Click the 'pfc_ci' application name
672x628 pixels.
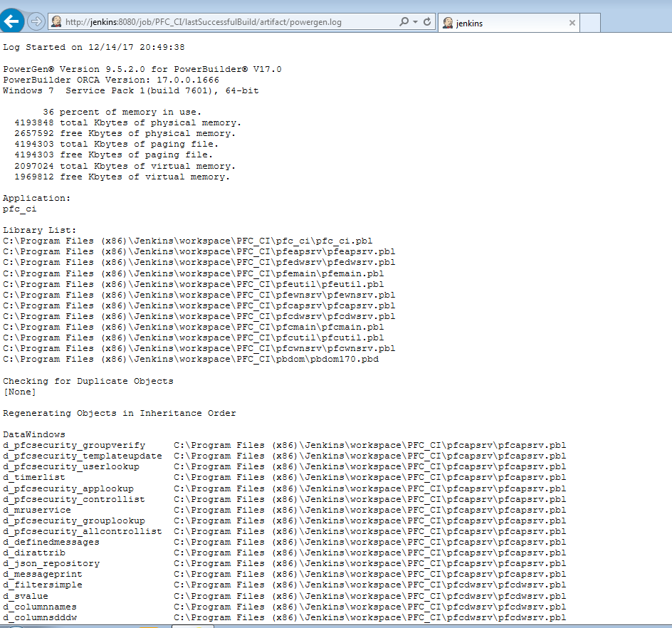[20, 209]
